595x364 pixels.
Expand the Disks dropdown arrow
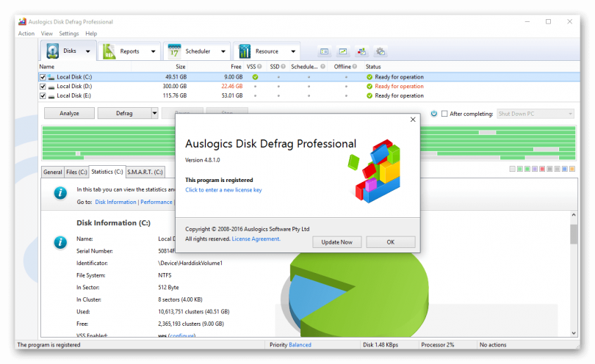88,51
